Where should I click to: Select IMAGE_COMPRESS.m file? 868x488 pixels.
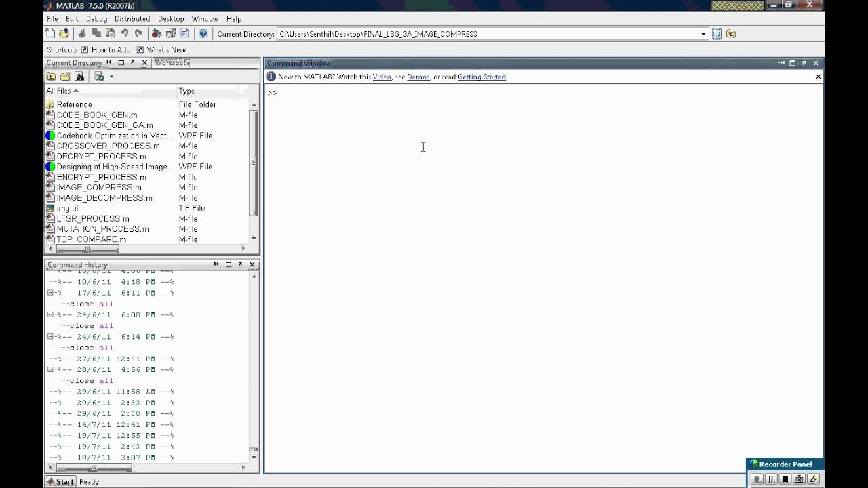pyautogui.click(x=99, y=188)
